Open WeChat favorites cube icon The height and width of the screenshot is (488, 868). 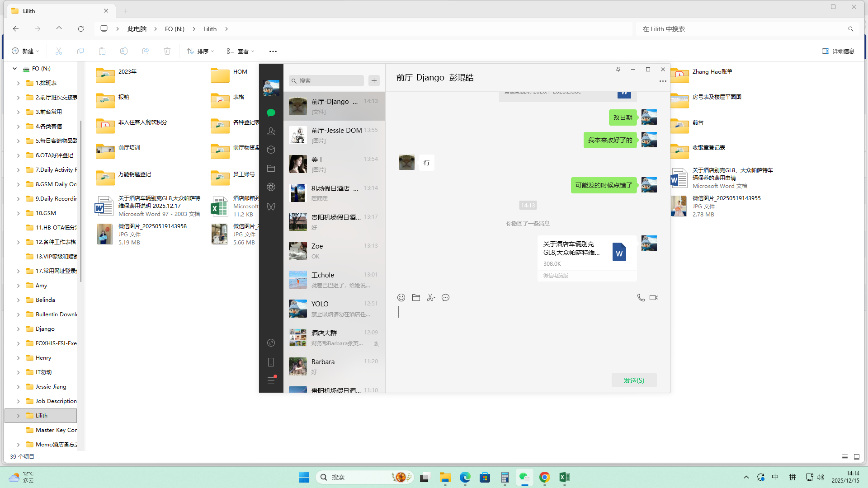click(x=271, y=150)
